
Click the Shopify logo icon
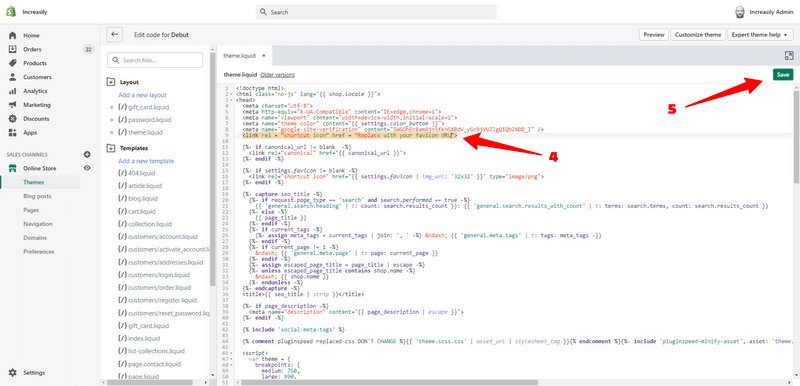(12, 12)
